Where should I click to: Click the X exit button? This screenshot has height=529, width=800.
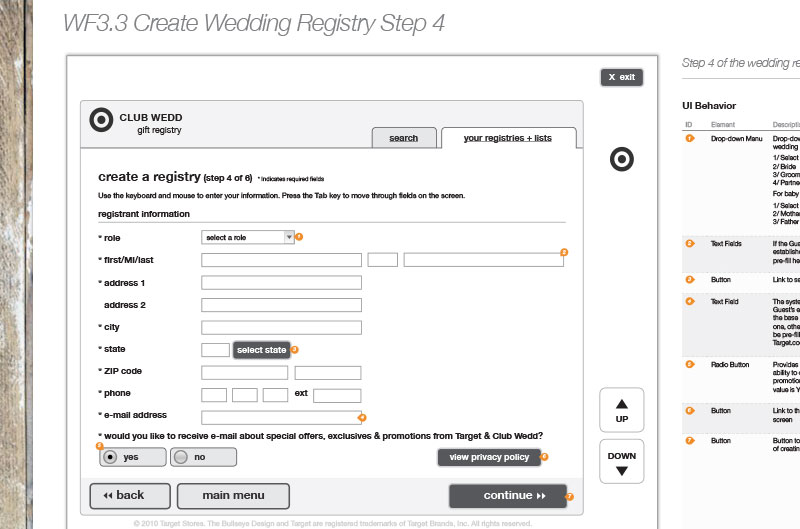click(x=621, y=77)
